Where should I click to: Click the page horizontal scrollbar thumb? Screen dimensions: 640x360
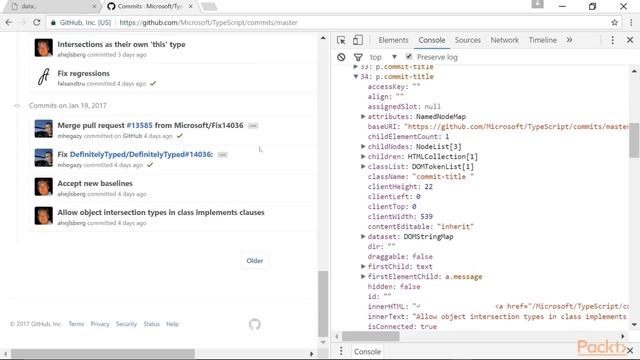[103, 353]
